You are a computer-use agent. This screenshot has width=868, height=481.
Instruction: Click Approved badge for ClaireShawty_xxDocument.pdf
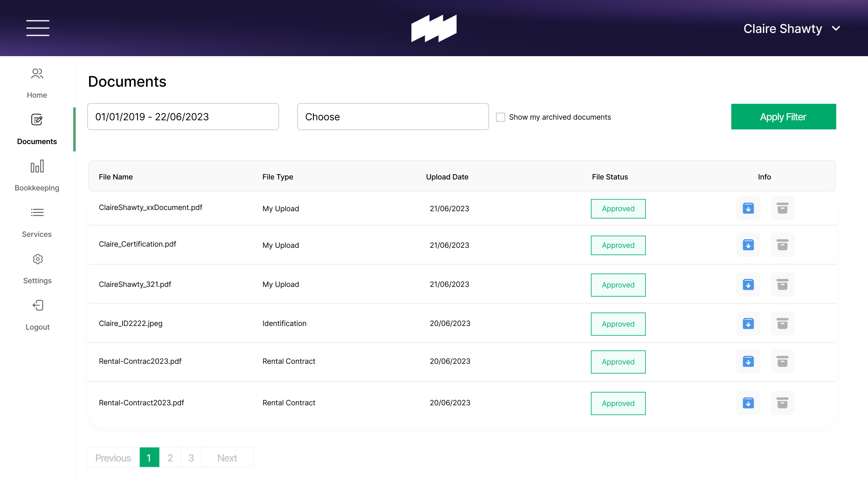tap(618, 209)
